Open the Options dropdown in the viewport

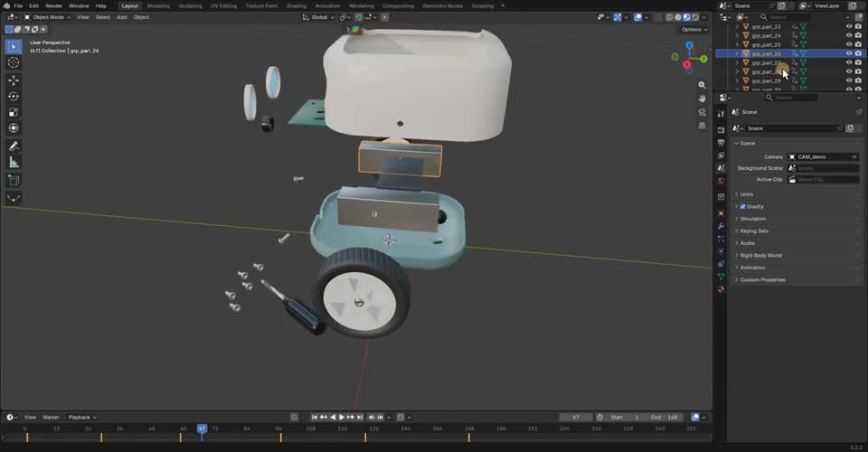694,29
